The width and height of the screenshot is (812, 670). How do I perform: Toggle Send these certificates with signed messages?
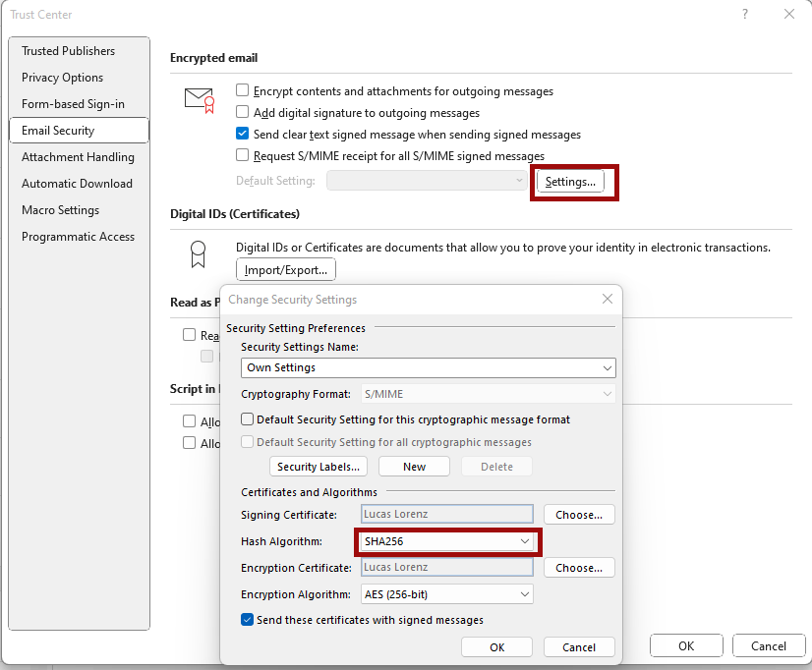point(248,619)
